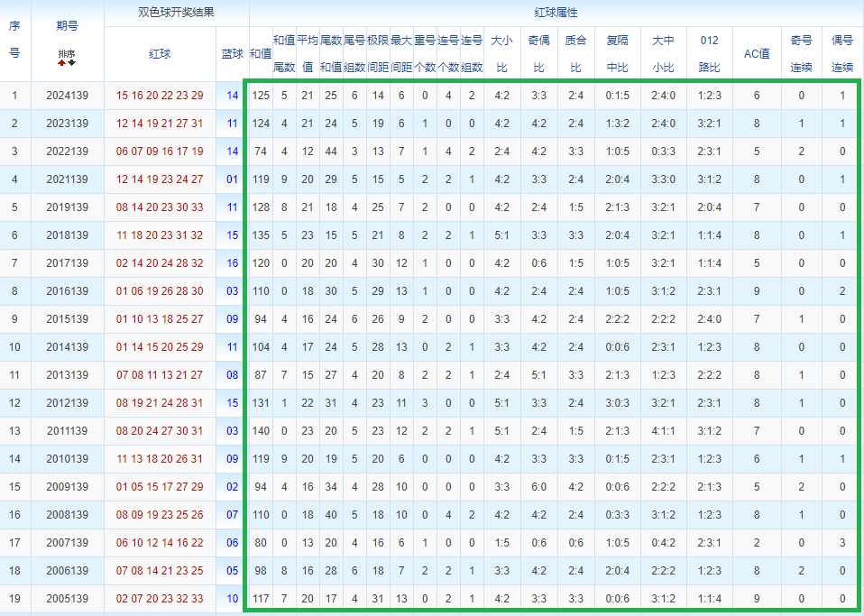Select issue number 2024139
864x616 pixels.
[68, 96]
